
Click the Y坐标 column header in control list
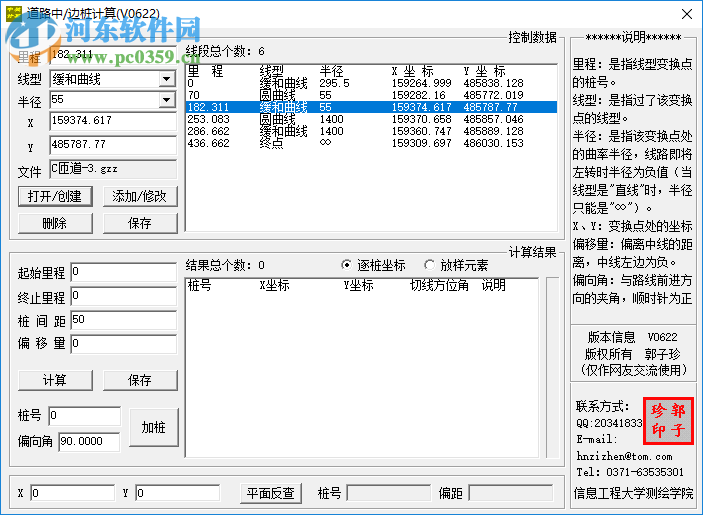(x=485, y=71)
